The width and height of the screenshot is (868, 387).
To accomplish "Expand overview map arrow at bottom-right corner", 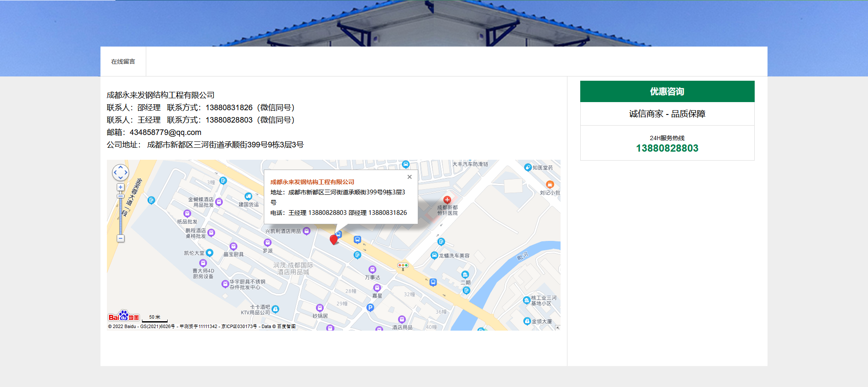I will click(x=557, y=328).
